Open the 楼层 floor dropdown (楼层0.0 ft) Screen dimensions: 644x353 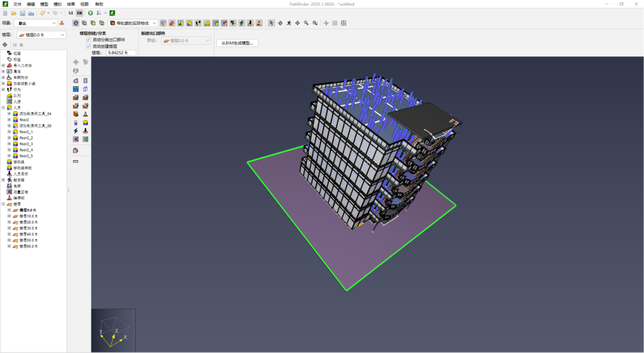point(41,35)
